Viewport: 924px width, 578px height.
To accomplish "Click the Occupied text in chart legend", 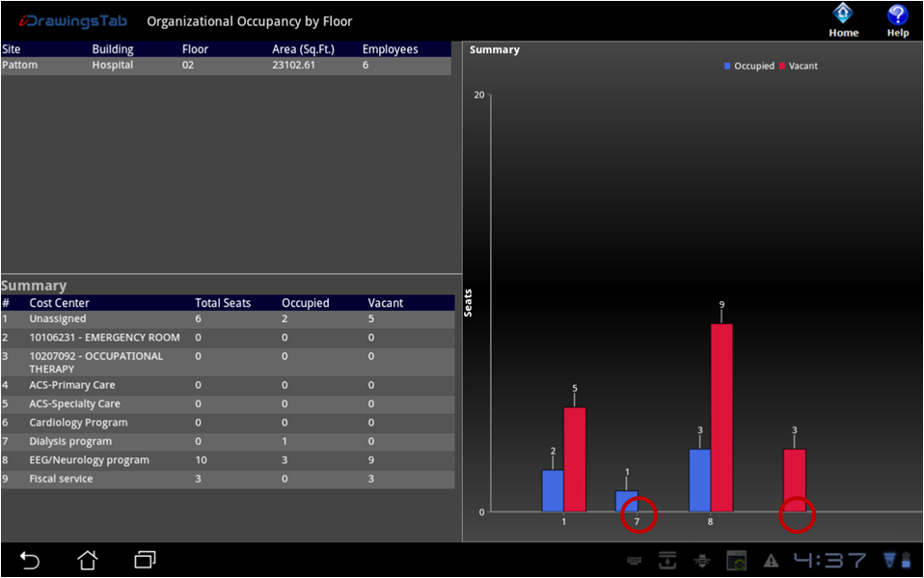I will (x=753, y=66).
